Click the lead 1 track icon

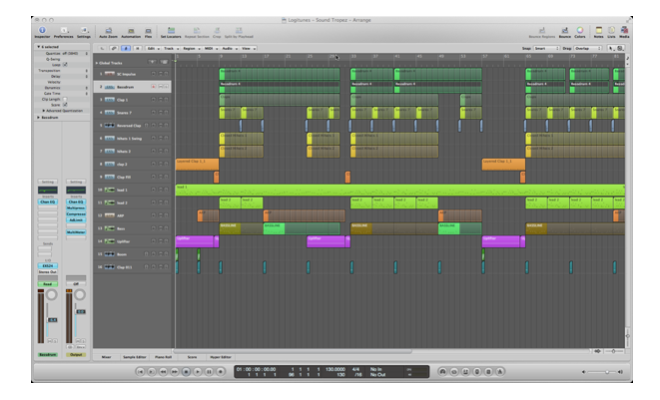109,190
